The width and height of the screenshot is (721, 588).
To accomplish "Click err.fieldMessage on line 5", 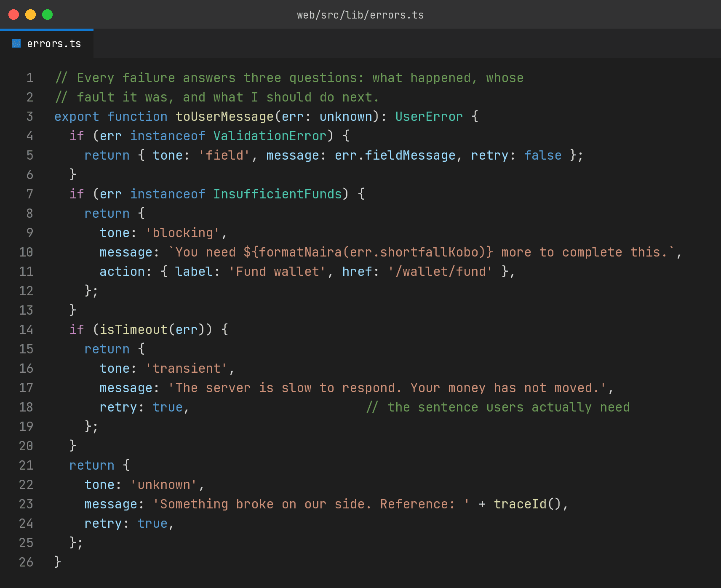I will click(395, 155).
